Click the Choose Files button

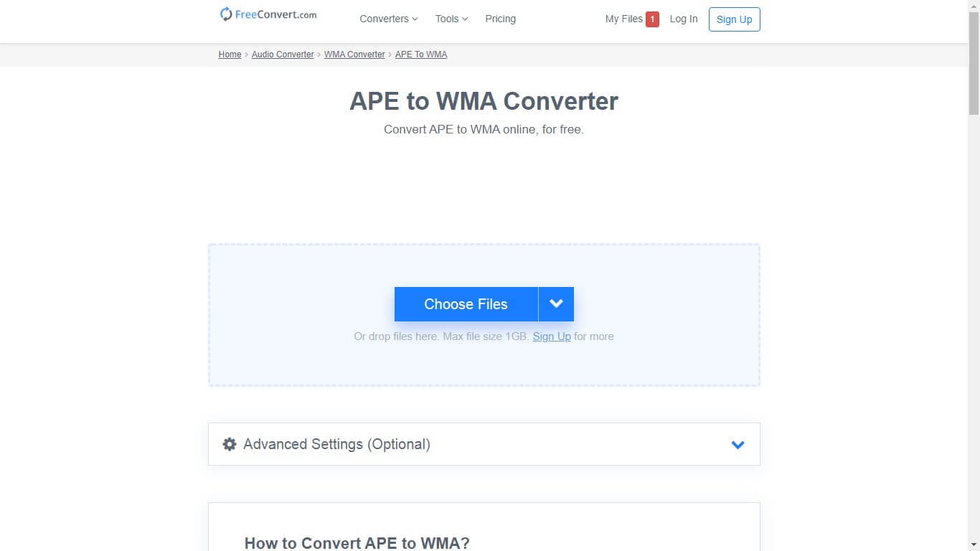466,304
